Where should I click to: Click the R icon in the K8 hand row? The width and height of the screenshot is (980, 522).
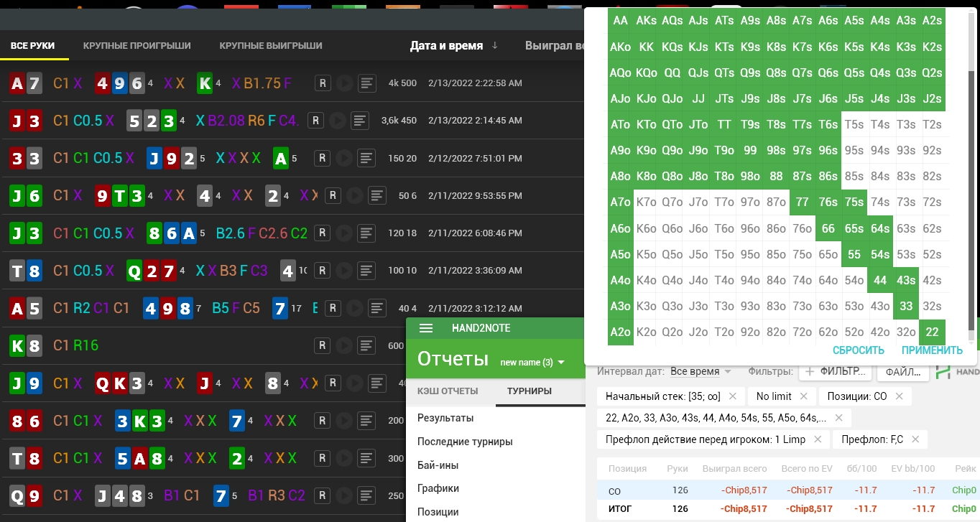tap(323, 345)
